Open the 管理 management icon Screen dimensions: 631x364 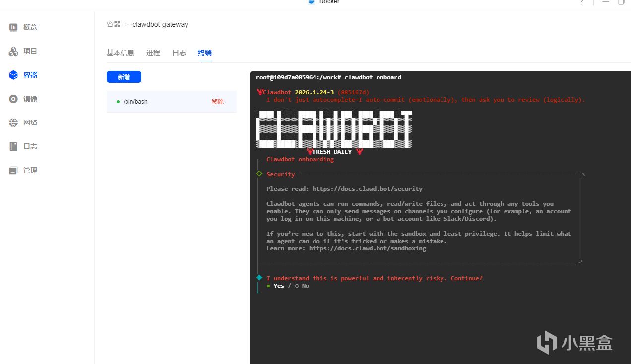[x=13, y=170]
